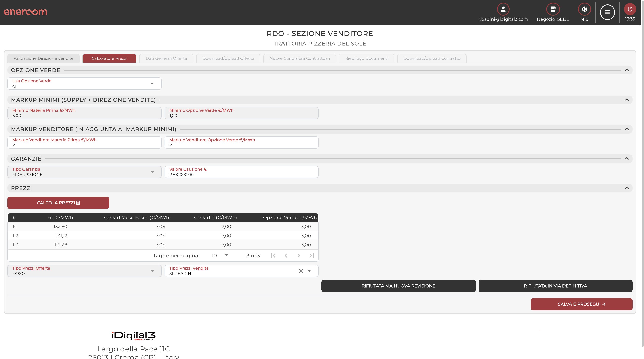Change the rows per page dropdown
Image resolution: width=644 pixels, height=359 pixels.
point(220,256)
